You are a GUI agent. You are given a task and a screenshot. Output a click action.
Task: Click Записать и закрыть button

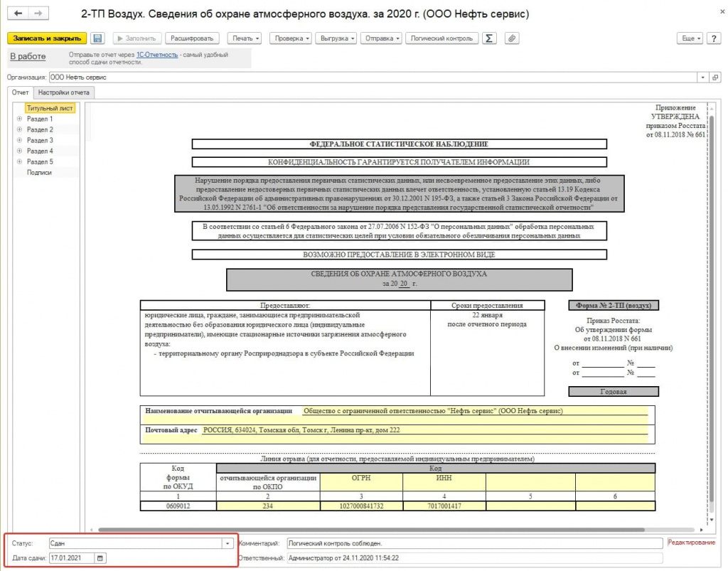point(47,38)
